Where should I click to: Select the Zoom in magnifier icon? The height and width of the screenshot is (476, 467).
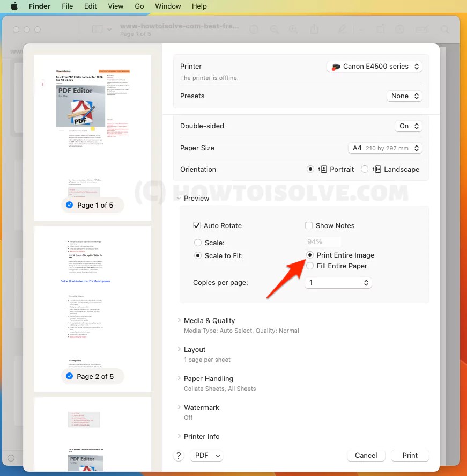(293, 30)
